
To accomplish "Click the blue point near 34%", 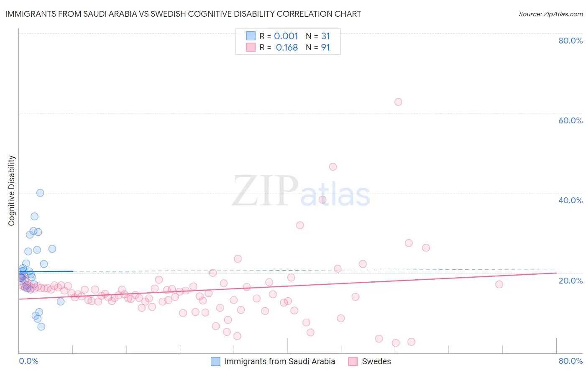I will tap(34, 217).
